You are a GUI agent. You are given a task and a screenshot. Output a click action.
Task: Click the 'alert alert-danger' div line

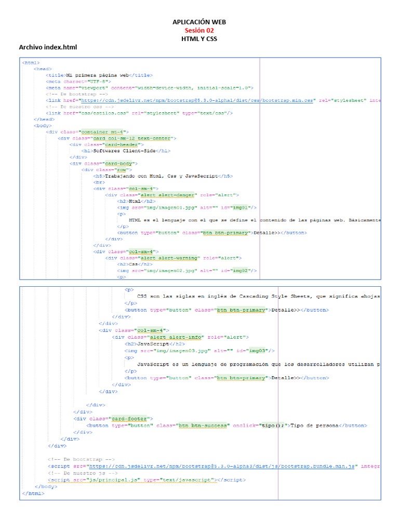172,195
